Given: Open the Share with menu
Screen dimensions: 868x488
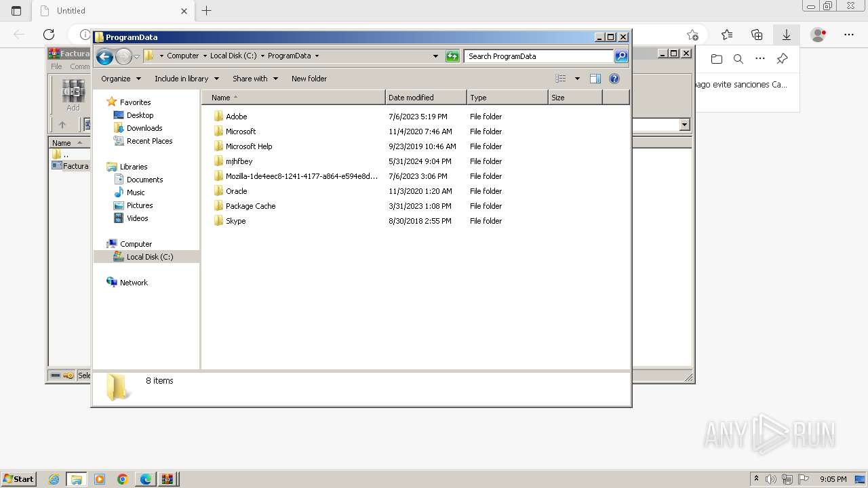Looking at the screenshot, I should [x=255, y=79].
